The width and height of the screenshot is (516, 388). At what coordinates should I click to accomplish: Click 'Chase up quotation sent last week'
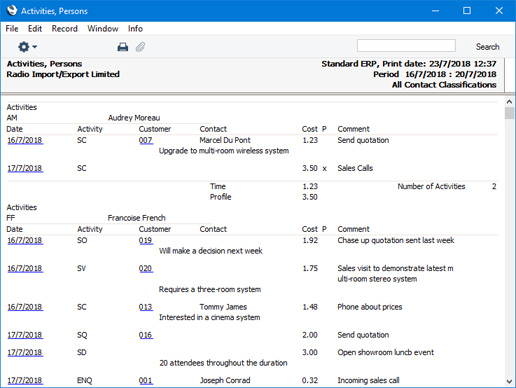(x=396, y=240)
